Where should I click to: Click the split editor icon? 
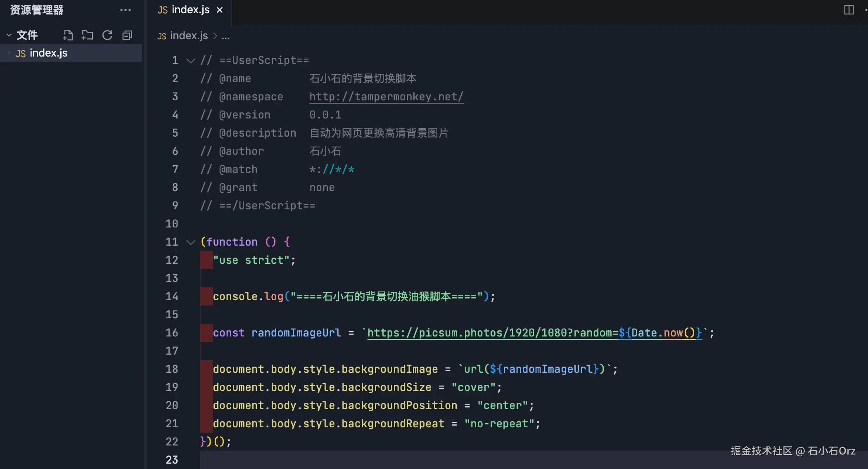tap(849, 10)
